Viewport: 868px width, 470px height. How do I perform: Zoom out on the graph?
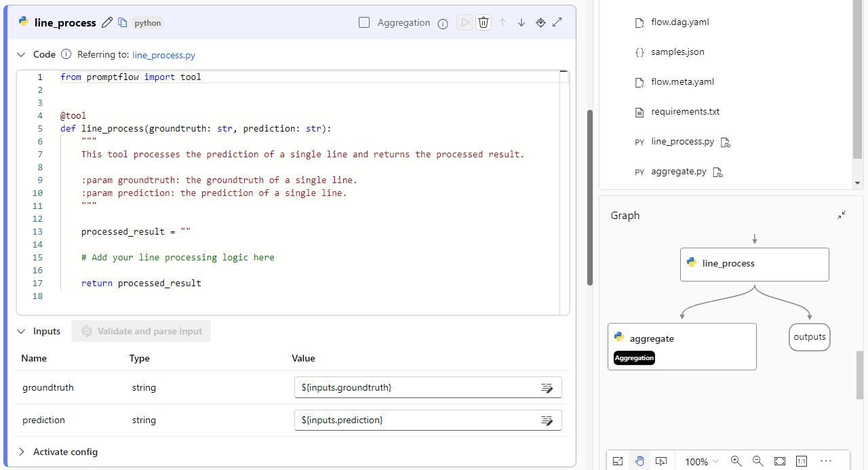[x=758, y=461]
